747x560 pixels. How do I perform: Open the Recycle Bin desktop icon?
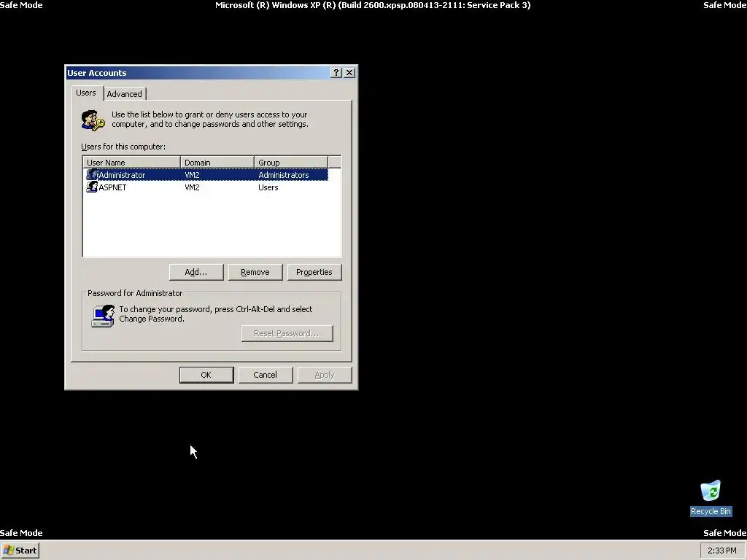711,498
